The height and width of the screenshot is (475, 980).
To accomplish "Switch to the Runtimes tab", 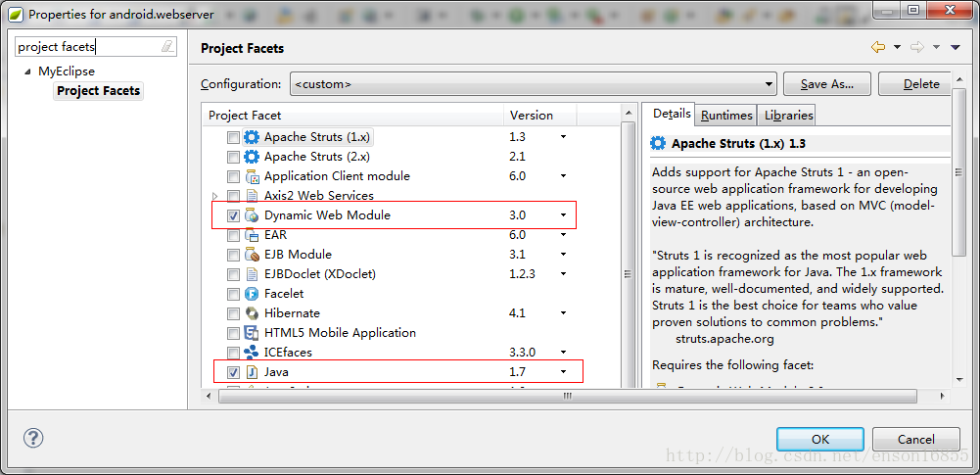I will (726, 115).
